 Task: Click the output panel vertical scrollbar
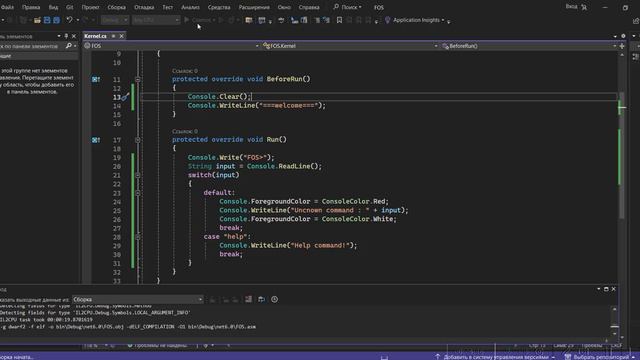tap(614, 323)
